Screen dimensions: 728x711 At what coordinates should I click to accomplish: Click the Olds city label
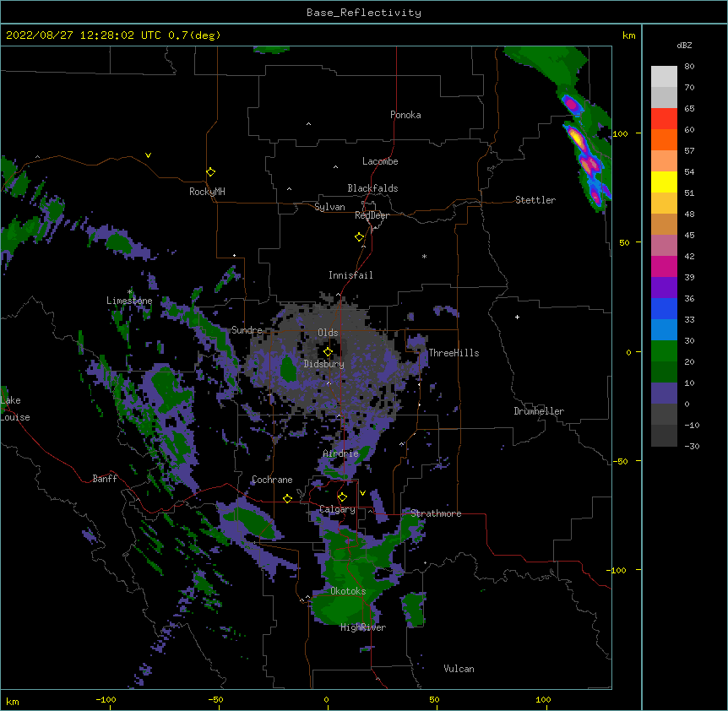(328, 333)
